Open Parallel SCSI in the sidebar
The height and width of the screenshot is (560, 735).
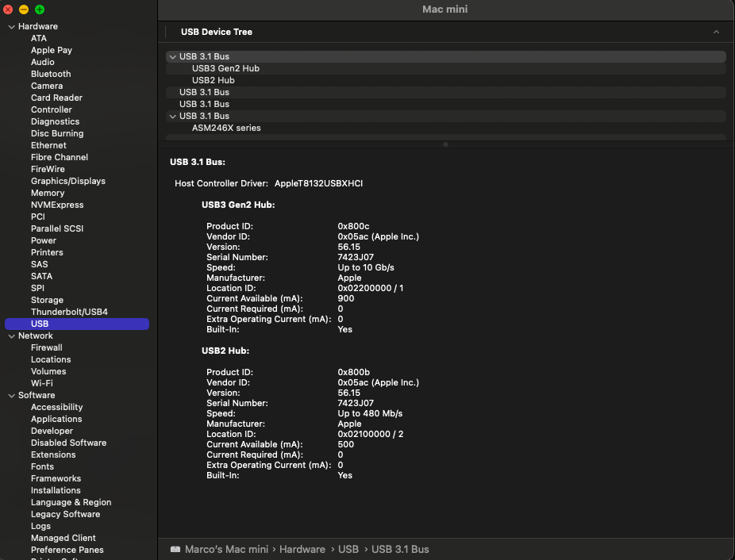[x=57, y=228]
